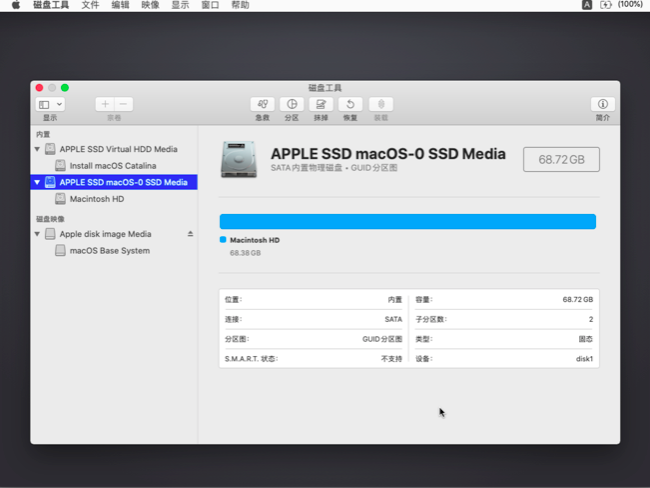This screenshot has height=488, width=650.
Task: Click the battery charging status icon
Action: click(x=606, y=5)
